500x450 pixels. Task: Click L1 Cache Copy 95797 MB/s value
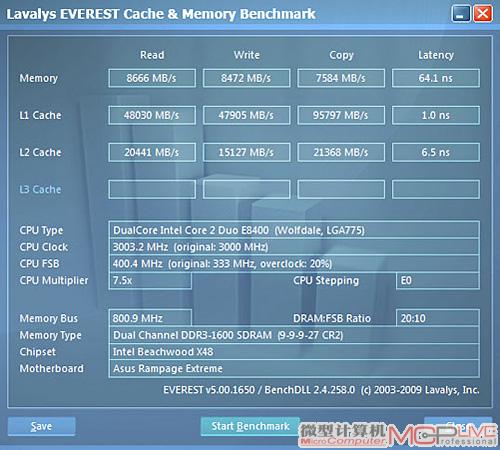[x=341, y=115]
